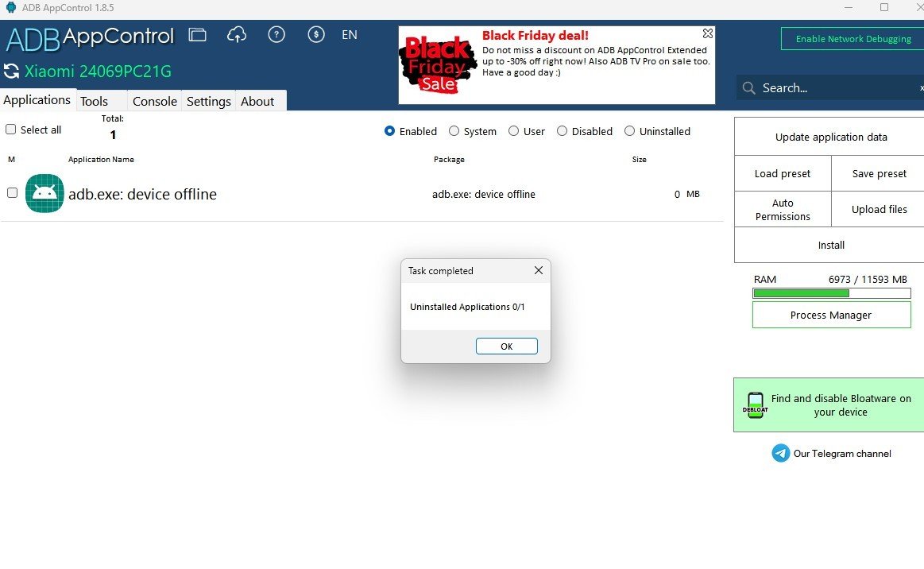Click the Debloat phone icon
The width and height of the screenshot is (924, 569).
(756, 405)
